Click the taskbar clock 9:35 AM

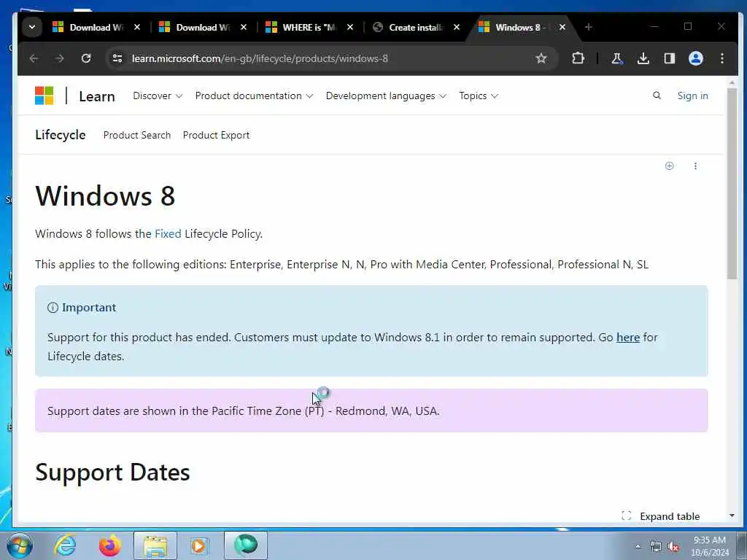click(x=710, y=546)
